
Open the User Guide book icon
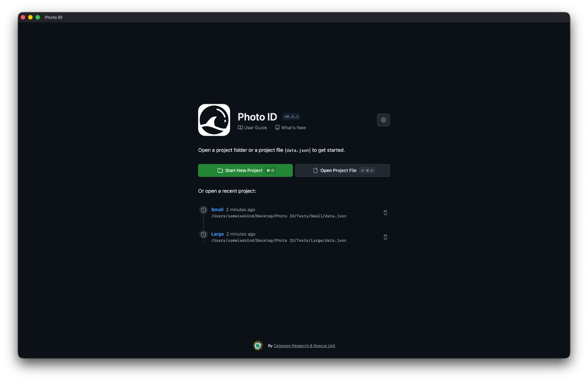tap(240, 127)
